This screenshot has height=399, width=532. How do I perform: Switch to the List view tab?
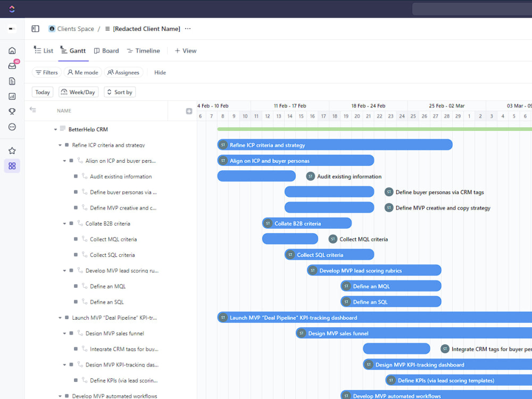[x=44, y=51]
